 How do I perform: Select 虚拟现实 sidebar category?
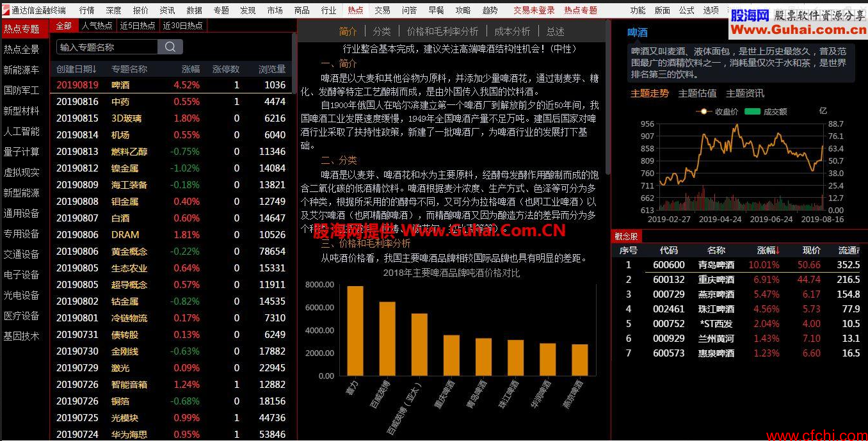tap(21, 172)
